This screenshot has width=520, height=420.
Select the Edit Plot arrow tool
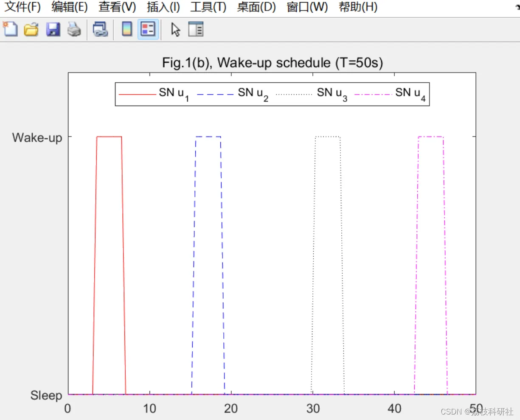coord(175,29)
